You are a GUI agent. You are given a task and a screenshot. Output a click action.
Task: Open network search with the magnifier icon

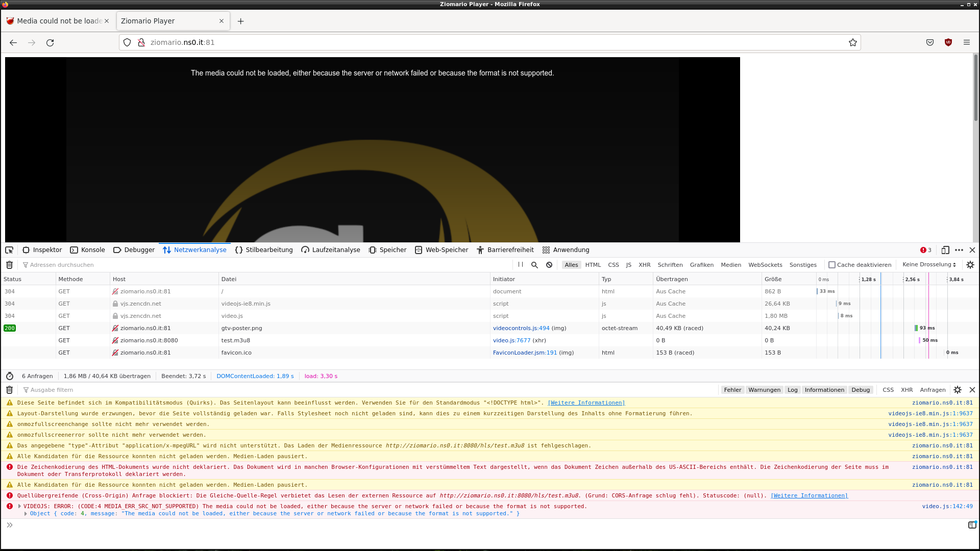[x=534, y=265]
